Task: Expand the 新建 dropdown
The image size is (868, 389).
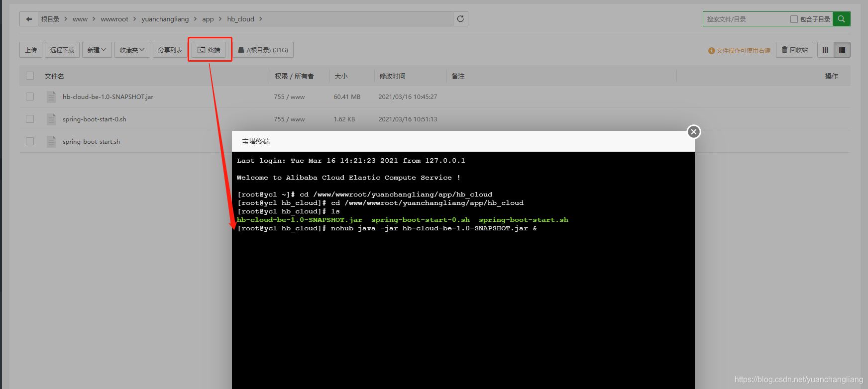Action: [97, 50]
